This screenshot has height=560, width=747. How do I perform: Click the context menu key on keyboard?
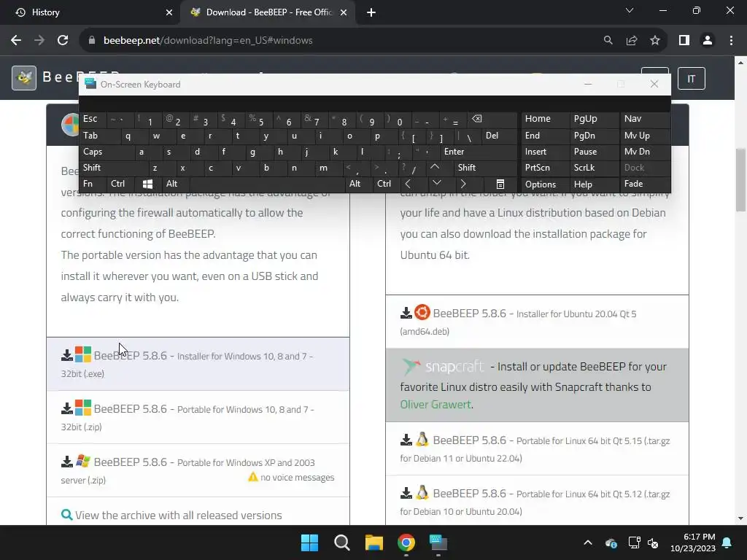[x=500, y=184]
